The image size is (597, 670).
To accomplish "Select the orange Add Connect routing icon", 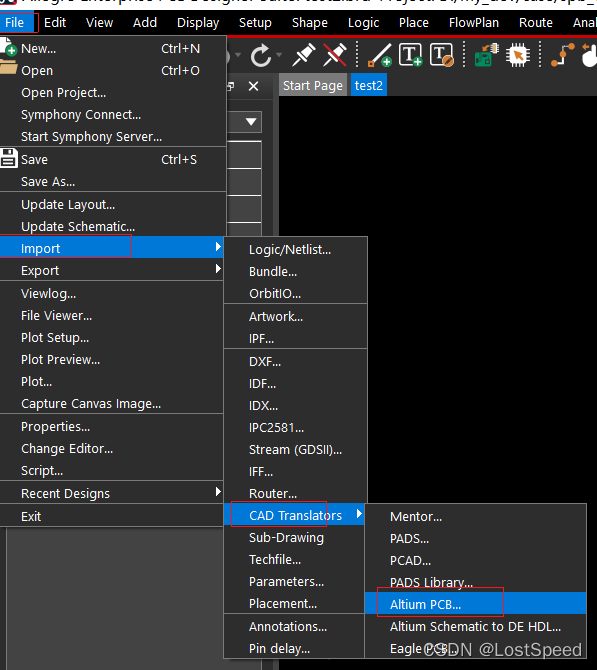I will pos(562,55).
